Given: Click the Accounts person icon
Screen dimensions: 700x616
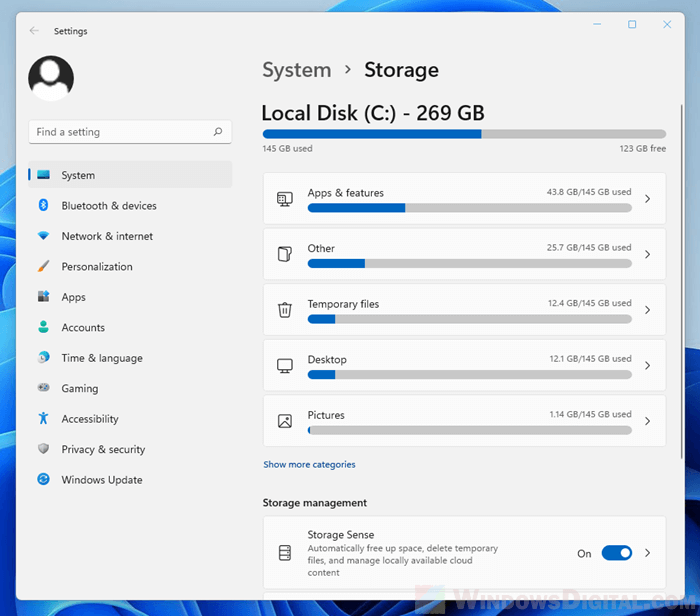Looking at the screenshot, I should [43, 327].
